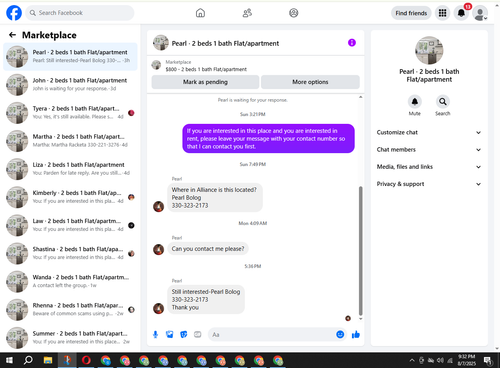Viewport: 500px width, 368px height.
Task: Send a voice clip with microphone icon
Action: tap(155, 334)
